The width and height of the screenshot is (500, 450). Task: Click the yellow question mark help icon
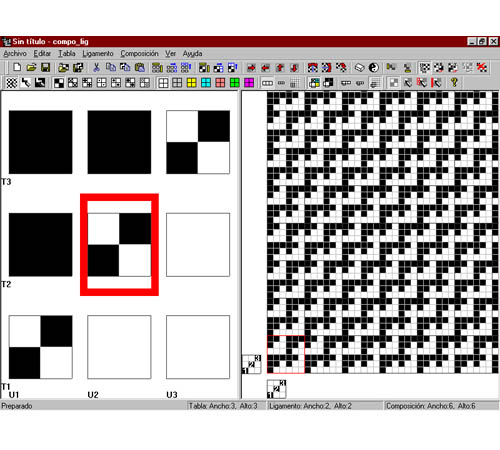(x=454, y=82)
